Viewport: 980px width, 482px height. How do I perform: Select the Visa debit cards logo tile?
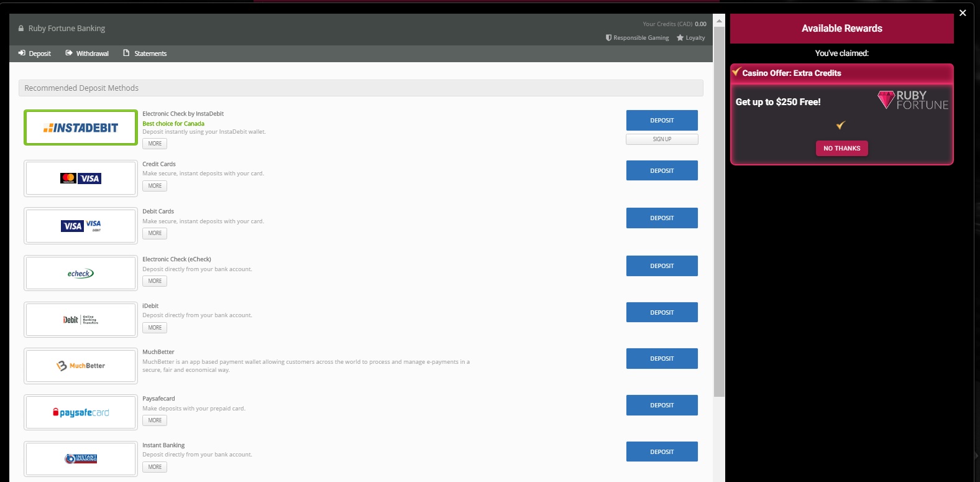tap(81, 226)
